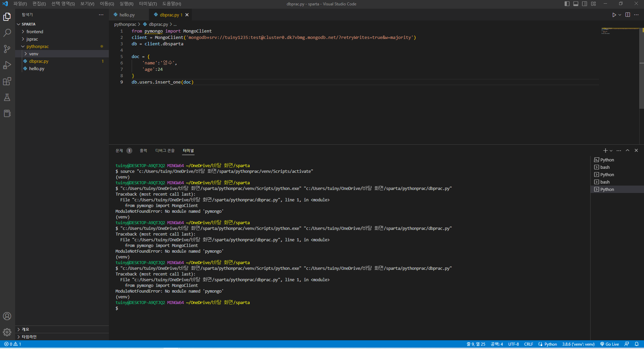
Task: Split the editor to the right
Action: tap(628, 15)
